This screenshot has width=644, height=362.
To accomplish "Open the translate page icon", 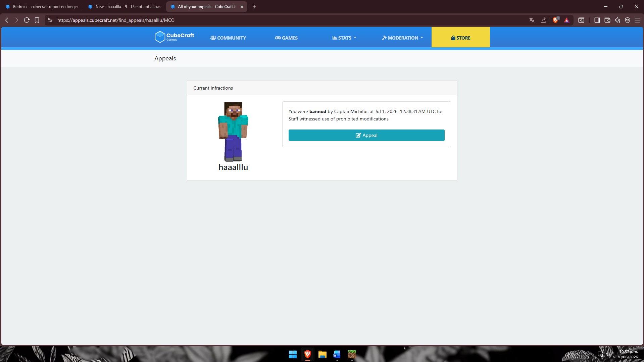I will coord(532,20).
